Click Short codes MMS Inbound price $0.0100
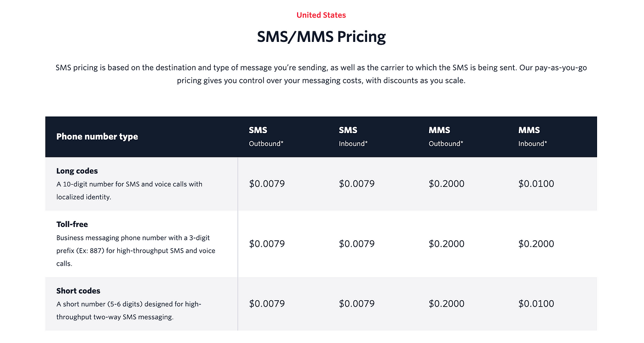This screenshot has width=644, height=343. click(x=536, y=304)
